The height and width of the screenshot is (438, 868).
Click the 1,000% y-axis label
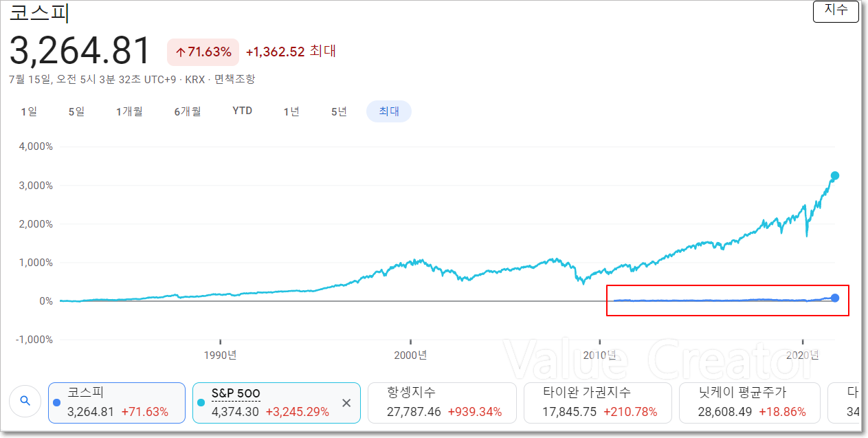coord(36,262)
